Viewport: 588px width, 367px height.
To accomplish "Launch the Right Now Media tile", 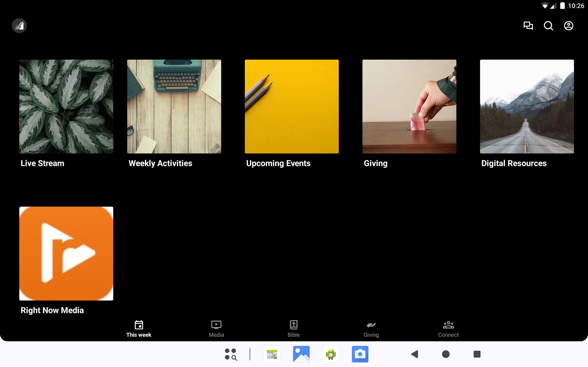I will pyautogui.click(x=66, y=253).
